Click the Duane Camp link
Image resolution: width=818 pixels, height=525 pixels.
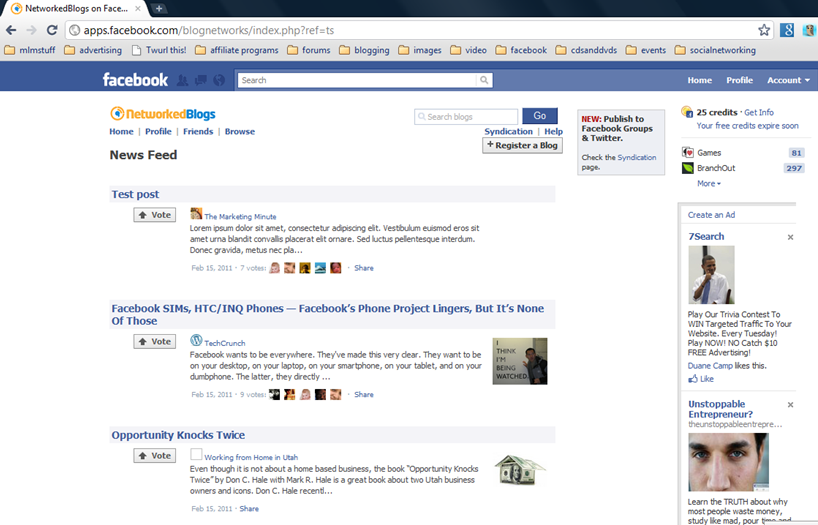(x=710, y=366)
